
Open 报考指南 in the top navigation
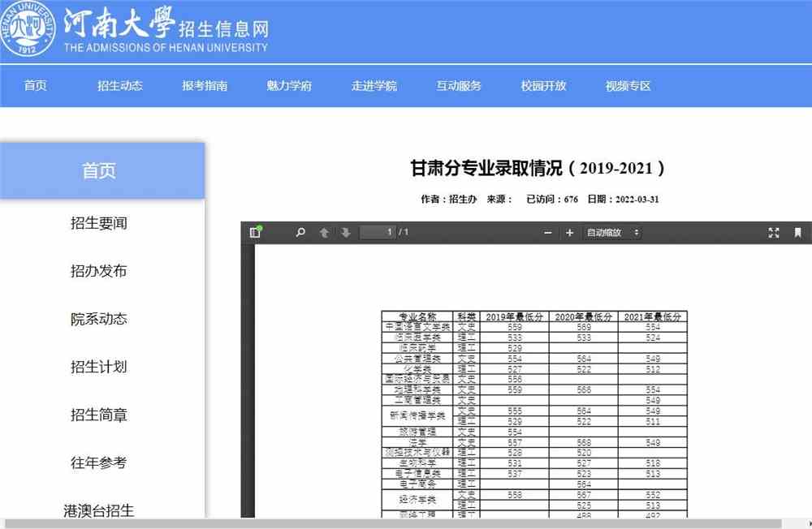205,86
